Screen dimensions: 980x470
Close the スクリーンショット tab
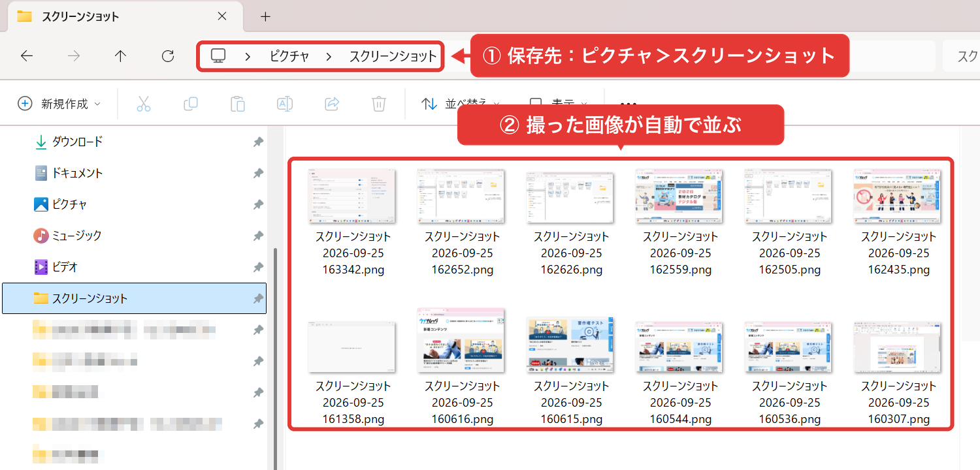pyautogui.click(x=223, y=16)
